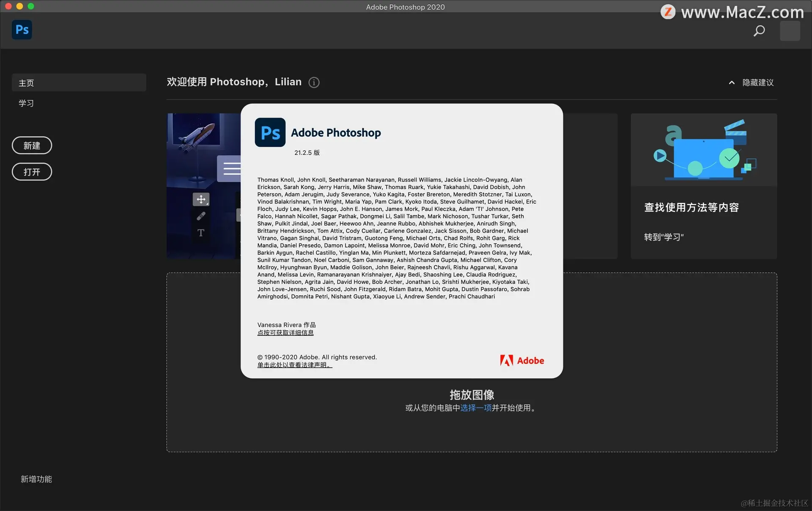812x511 pixels.
Task: Click the 选择一项 select file link
Action: click(476, 408)
